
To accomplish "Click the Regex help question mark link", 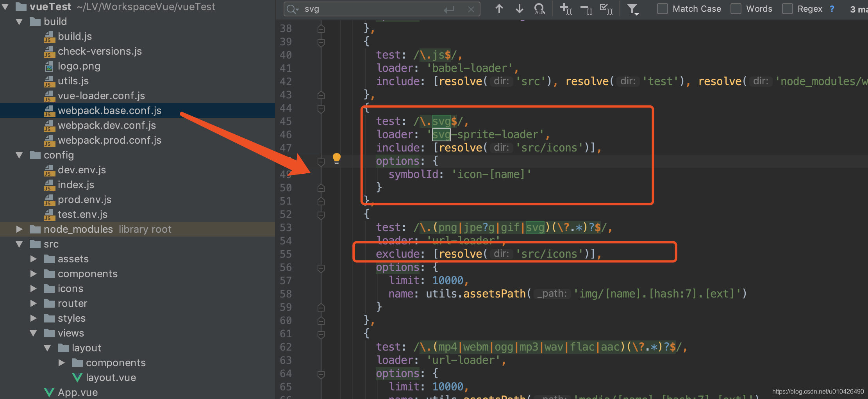I will point(832,8).
